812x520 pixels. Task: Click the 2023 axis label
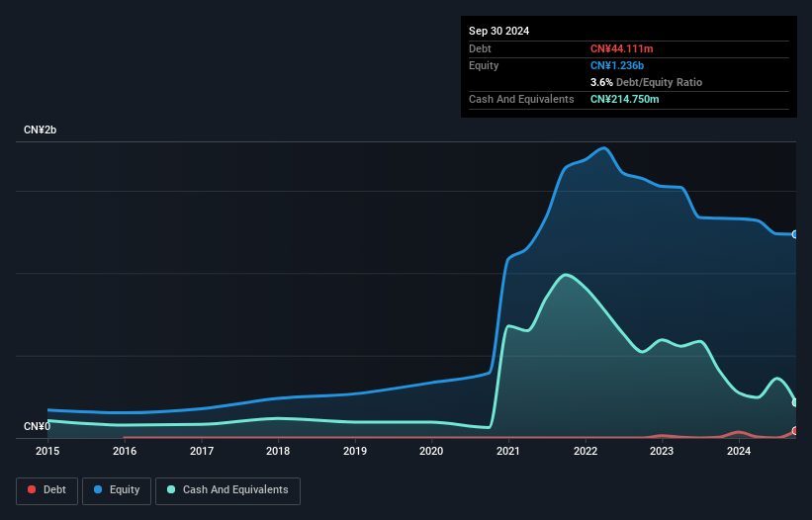click(x=662, y=451)
